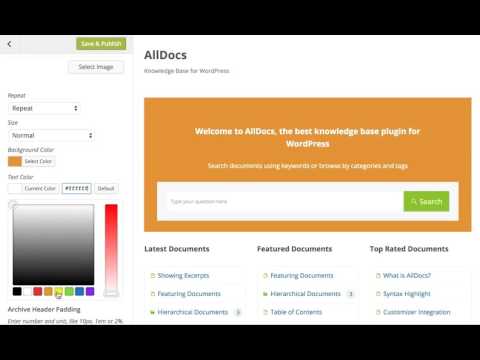Open the Customizer Integration document
The image size is (480, 360).
click(417, 312)
